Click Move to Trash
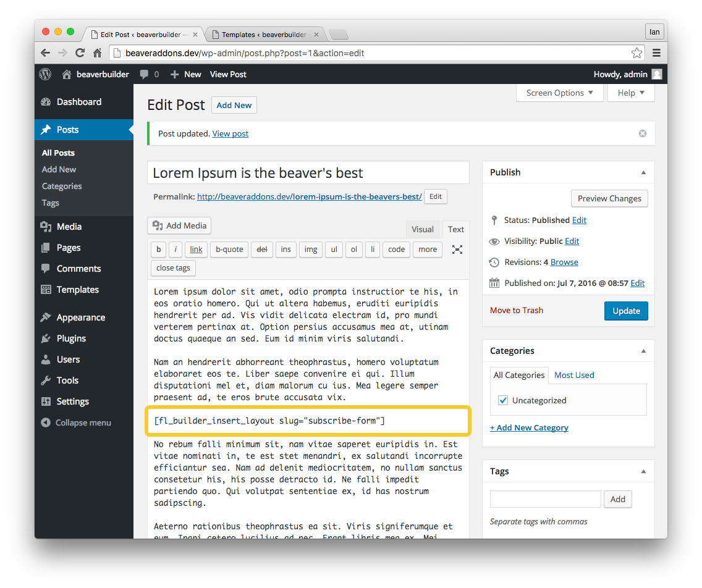The image size is (702, 588). coord(516,311)
